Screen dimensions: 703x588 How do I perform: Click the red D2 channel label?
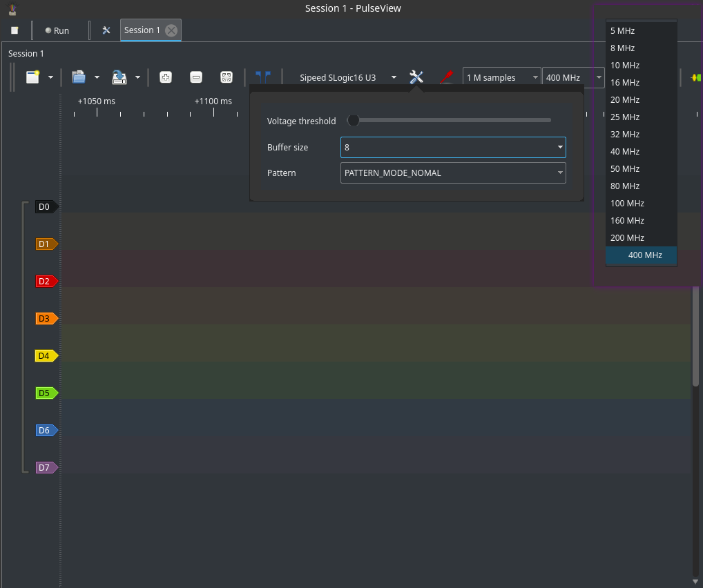point(45,282)
